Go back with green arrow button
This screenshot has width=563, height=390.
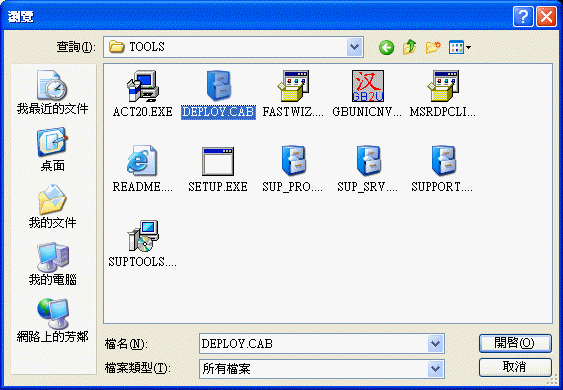point(386,47)
